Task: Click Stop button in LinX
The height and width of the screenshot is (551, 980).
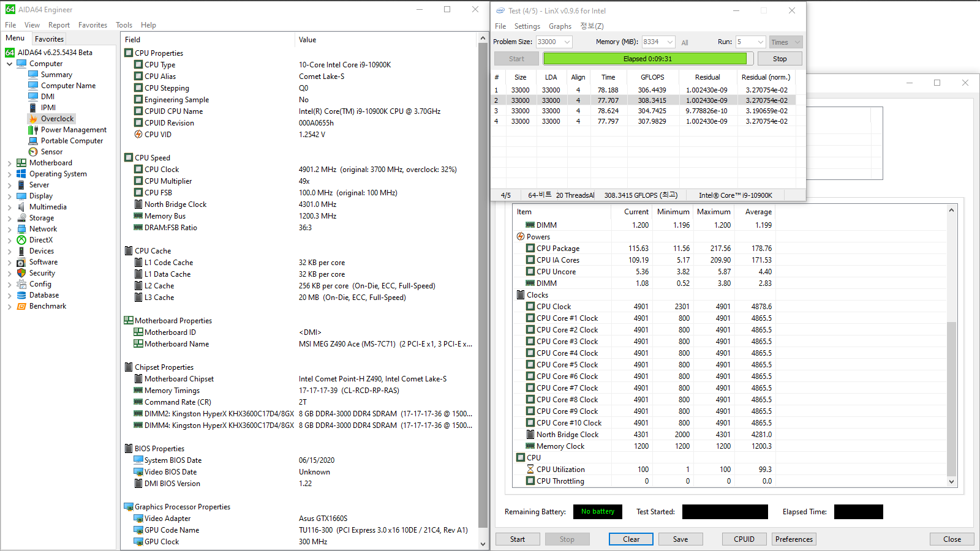Action: coord(780,59)
